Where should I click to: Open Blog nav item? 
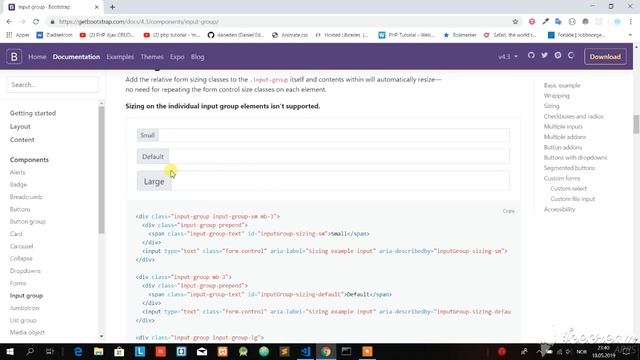coord(198,57)
